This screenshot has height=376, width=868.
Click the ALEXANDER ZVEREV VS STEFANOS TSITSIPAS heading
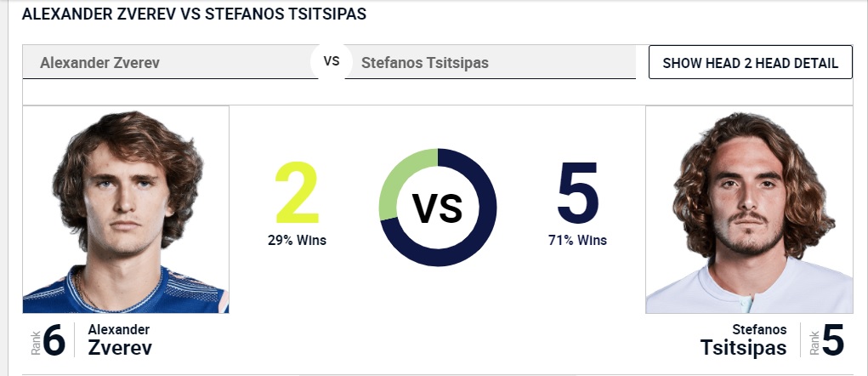194,14
